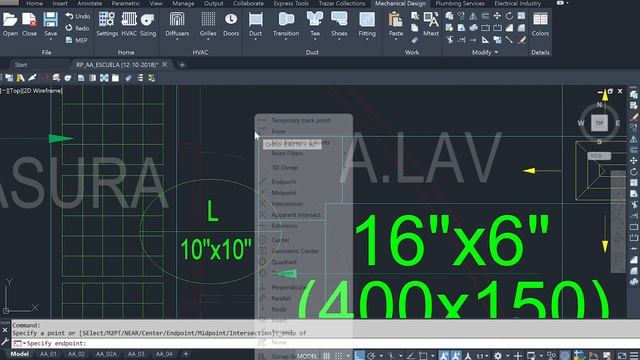This screenshot has height=360, width=640.
Task: Toggle auto-scale annotation in status bar
Action: [456, 356]
